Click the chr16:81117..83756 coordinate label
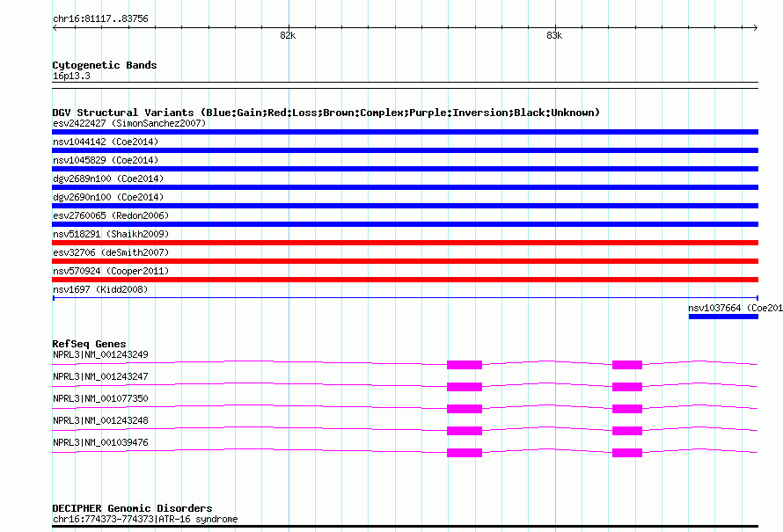 [x=100, y=19]
